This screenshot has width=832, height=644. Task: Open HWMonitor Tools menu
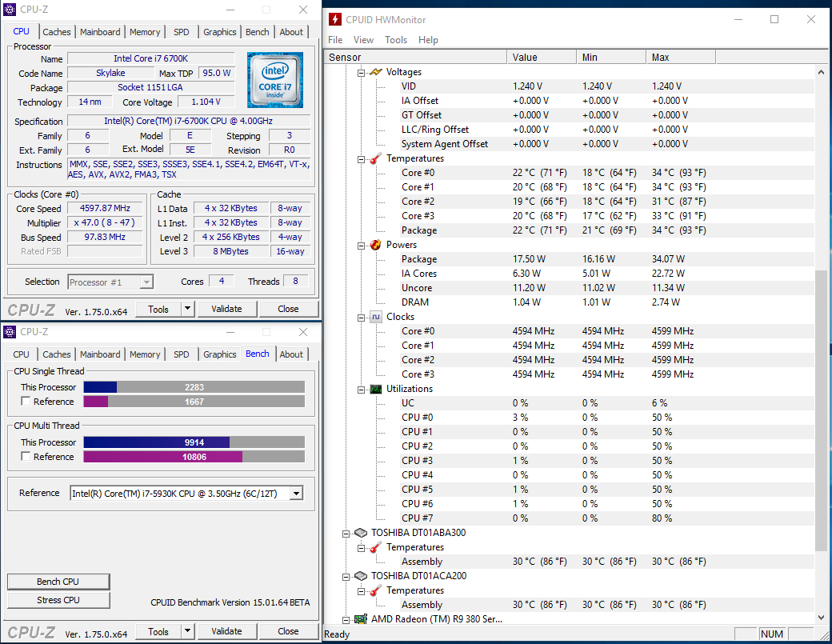(x=396, y=40)
